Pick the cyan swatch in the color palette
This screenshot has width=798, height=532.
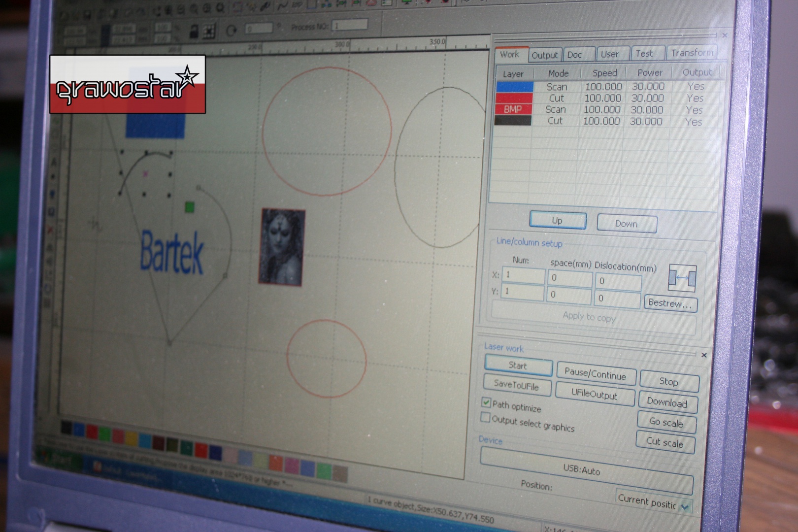[x=145, y=440]
